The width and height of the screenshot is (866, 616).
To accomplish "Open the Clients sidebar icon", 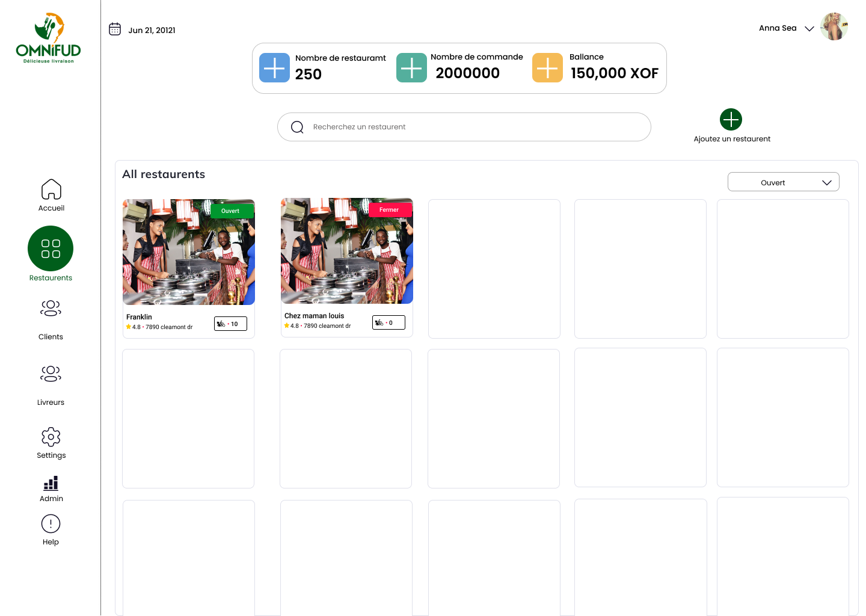I will pyautogui.click(x=51, y=308).
